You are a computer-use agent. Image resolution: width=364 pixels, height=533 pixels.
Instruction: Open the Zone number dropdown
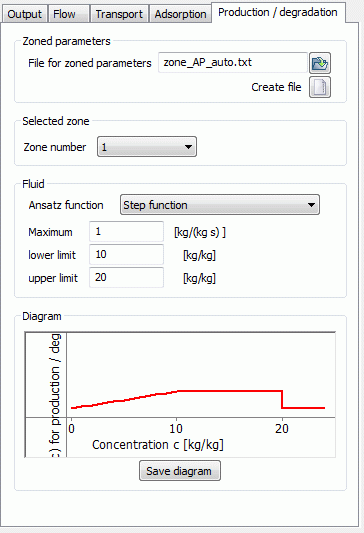coord(147,147)
